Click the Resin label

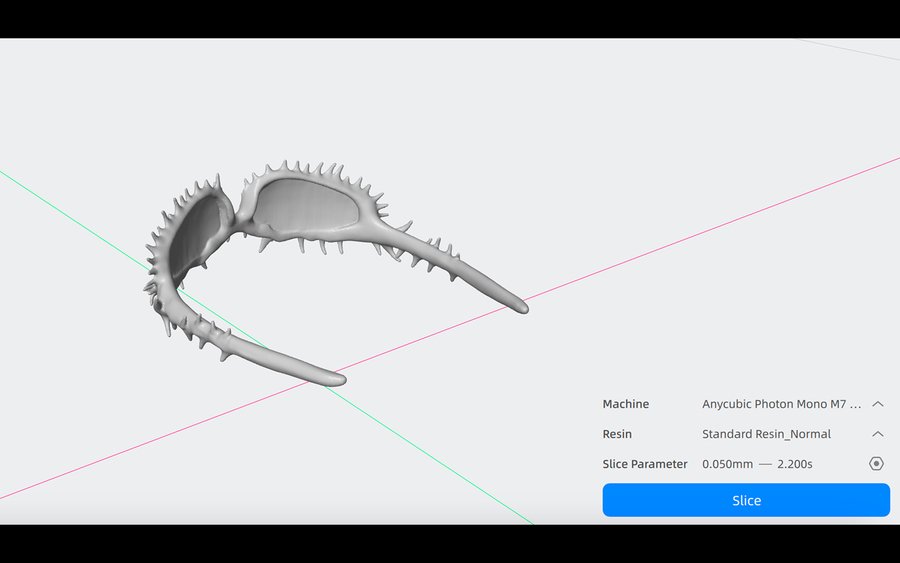click(x=617, y=434)
